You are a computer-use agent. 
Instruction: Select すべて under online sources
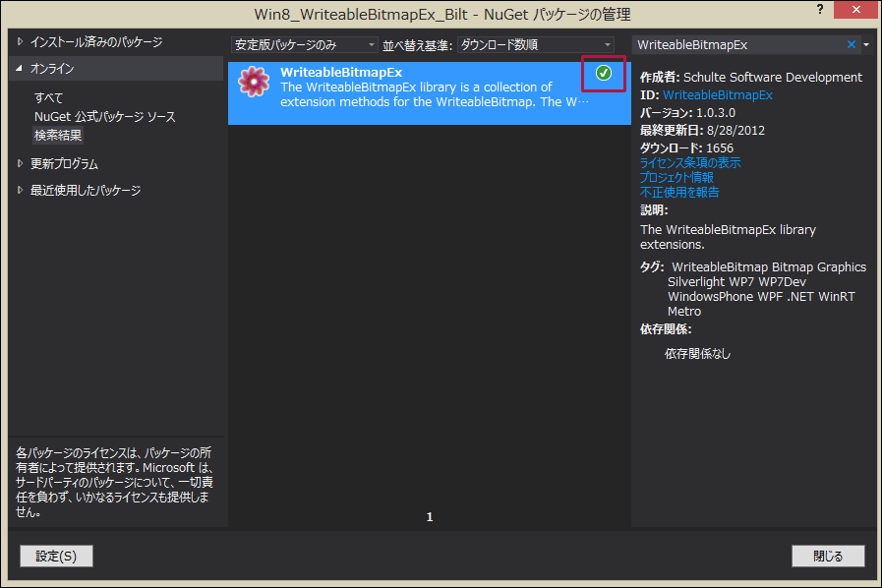click(x=48, y=97)
